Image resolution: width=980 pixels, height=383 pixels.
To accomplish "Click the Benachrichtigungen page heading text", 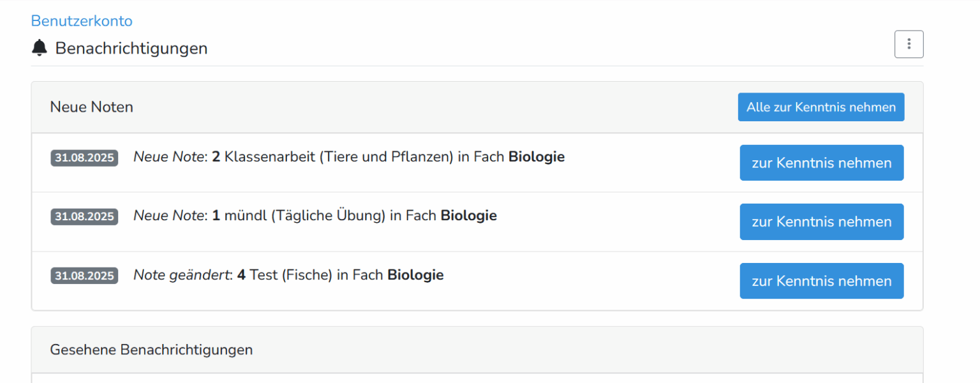I will pos(131,49).
